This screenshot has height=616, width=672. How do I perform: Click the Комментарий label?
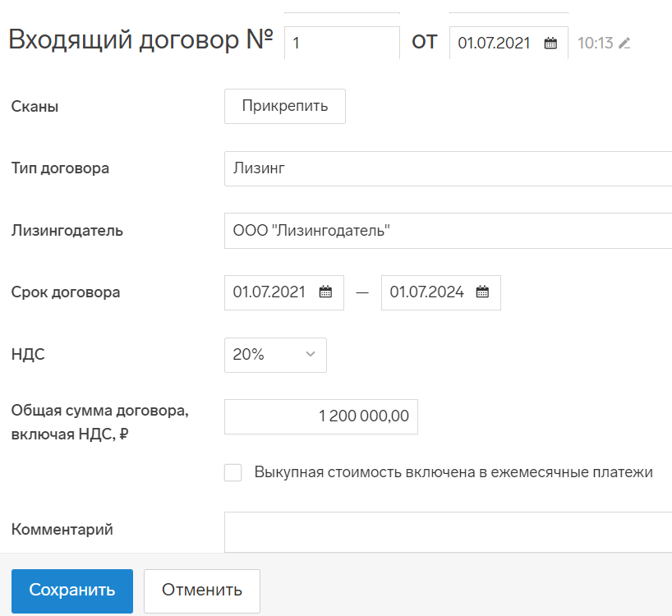click(x=62, y=529)
